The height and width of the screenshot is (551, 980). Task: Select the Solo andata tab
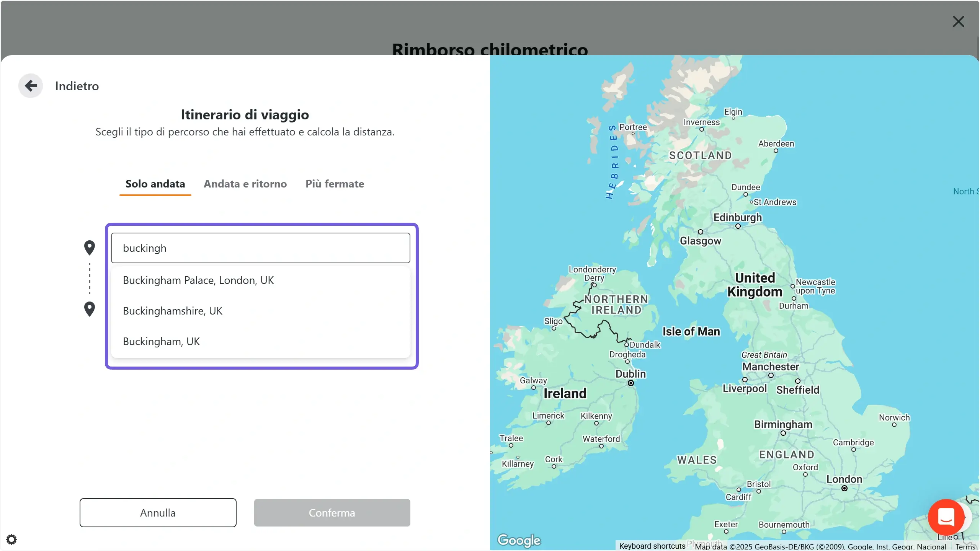tap(155, 184)
